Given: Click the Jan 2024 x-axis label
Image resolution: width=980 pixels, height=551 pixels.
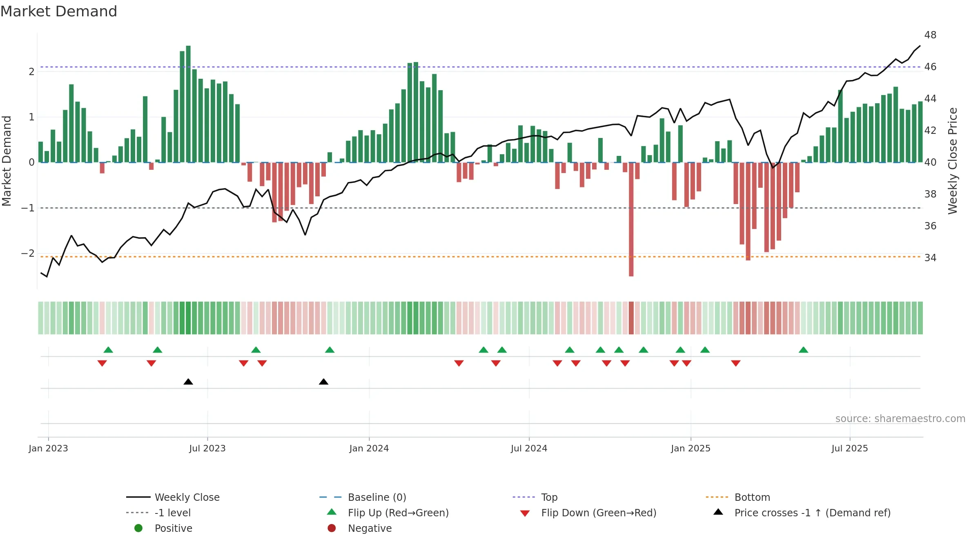Looking at the screenshot, I should [x=369, y=449].
